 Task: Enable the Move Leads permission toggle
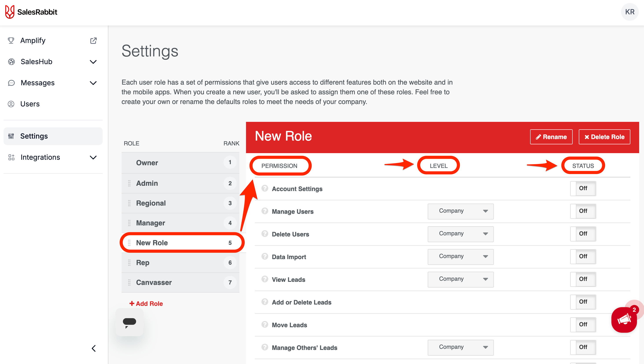click(583, 325)
